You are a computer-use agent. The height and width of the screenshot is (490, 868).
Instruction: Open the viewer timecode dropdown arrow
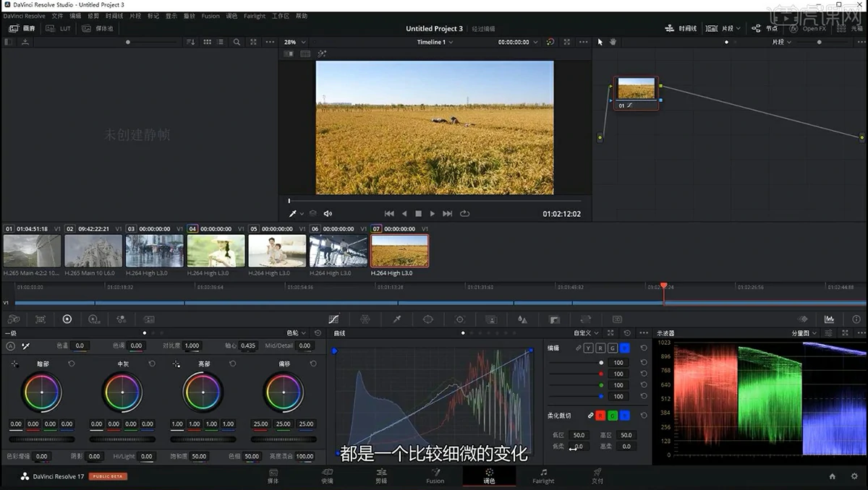coord(535,42)
